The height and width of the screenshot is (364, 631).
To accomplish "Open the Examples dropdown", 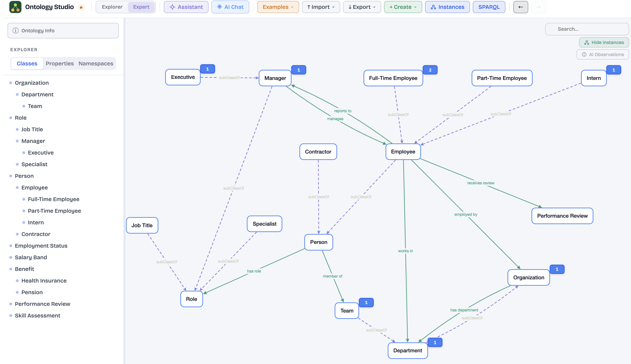I will point(278,7).
